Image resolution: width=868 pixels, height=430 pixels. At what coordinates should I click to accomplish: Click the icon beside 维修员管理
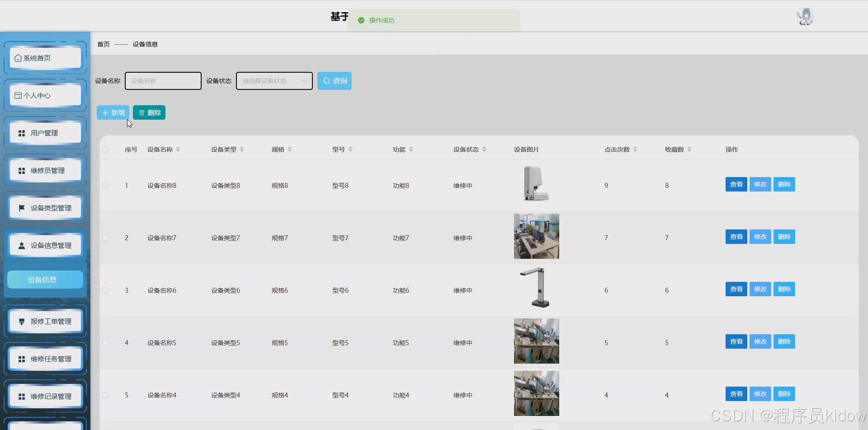[21, 170]
